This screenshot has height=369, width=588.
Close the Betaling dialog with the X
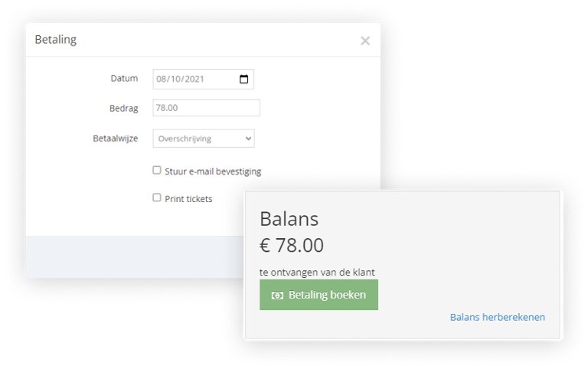pos(365,41)
